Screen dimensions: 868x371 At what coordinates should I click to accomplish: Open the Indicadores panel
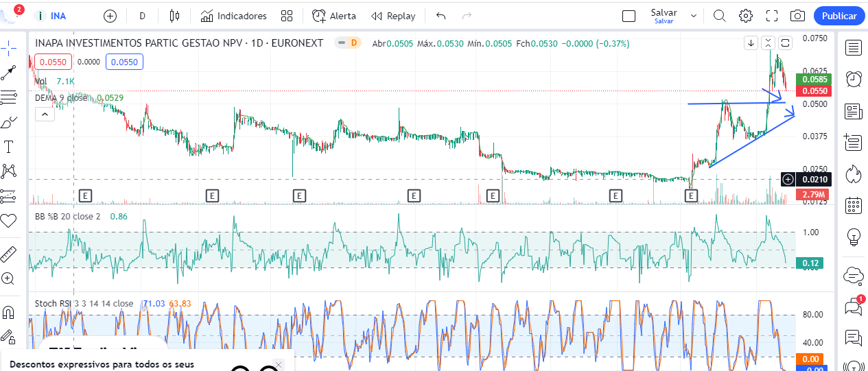pyautogui.click(x=233, y=16)
